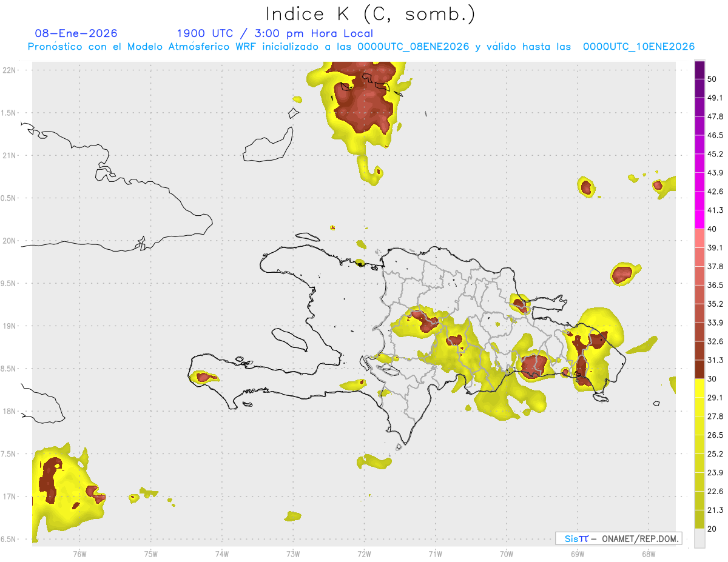Click the longitude label "75W"
The height and width of the screenshot is (562, 728).
(x=150, y=554)
